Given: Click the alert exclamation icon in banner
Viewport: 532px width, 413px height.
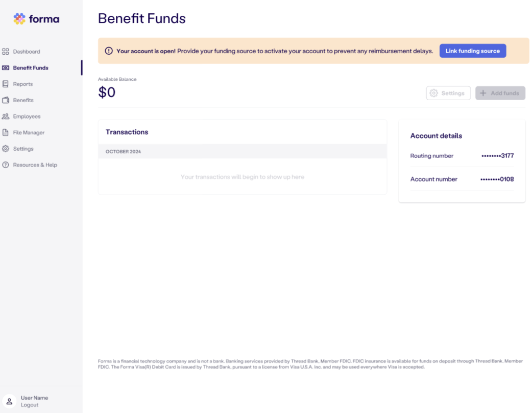Looking at the screenshot, I should tap(109, 51).
